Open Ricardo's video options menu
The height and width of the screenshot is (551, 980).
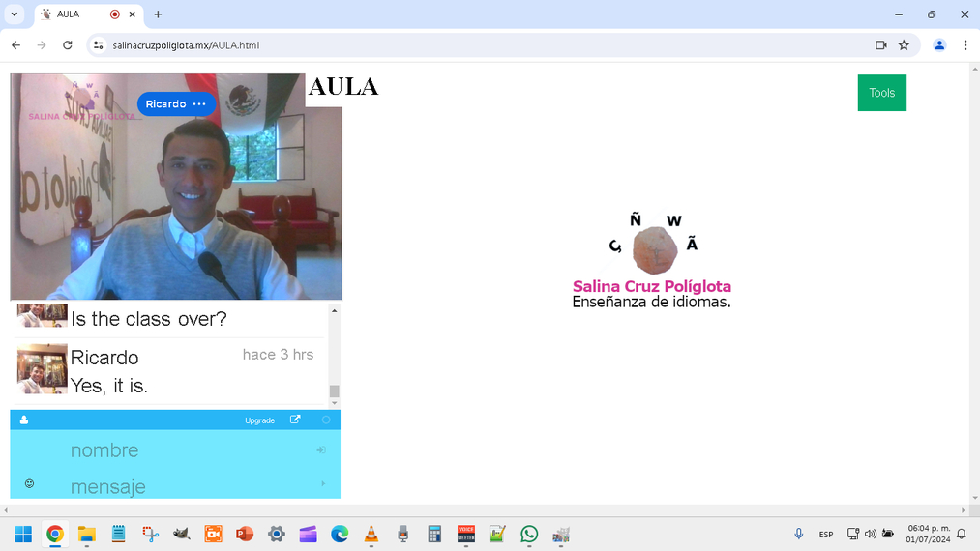pyautogui.click(x=199, y=104)
